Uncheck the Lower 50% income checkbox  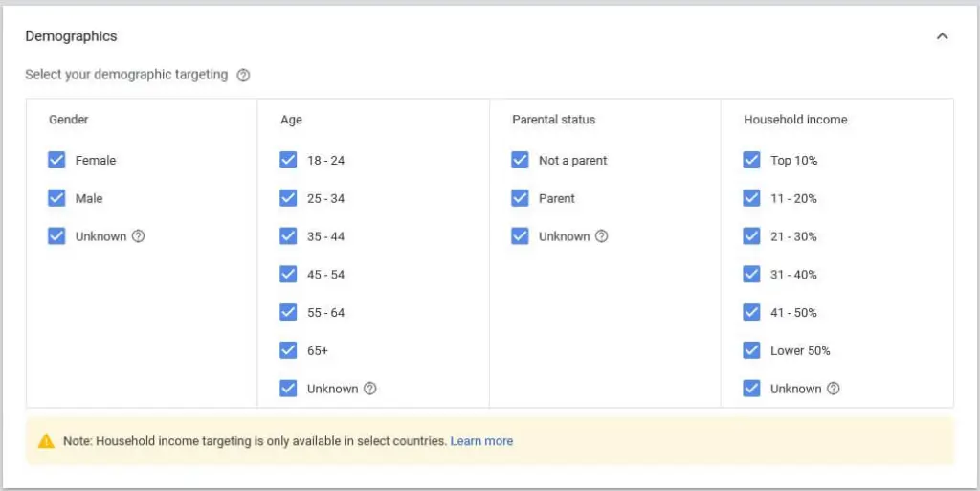tap(751, 350)
